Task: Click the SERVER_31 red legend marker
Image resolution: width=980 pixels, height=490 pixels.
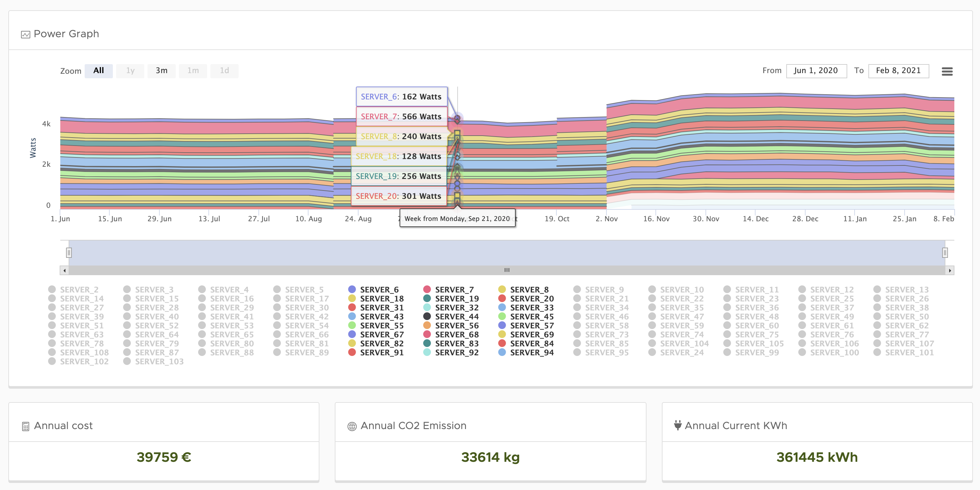Action: click(x=352, y=308)
